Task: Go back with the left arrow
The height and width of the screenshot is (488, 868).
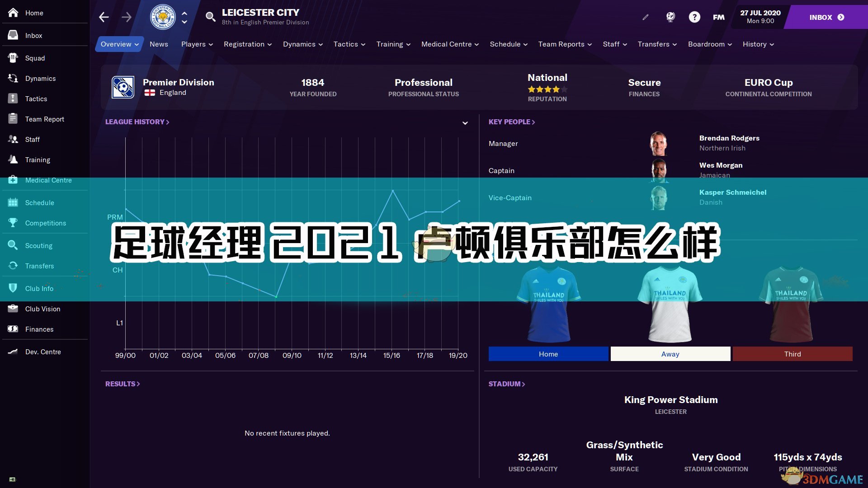Action: pyautogui.click(x=104, y=17)
